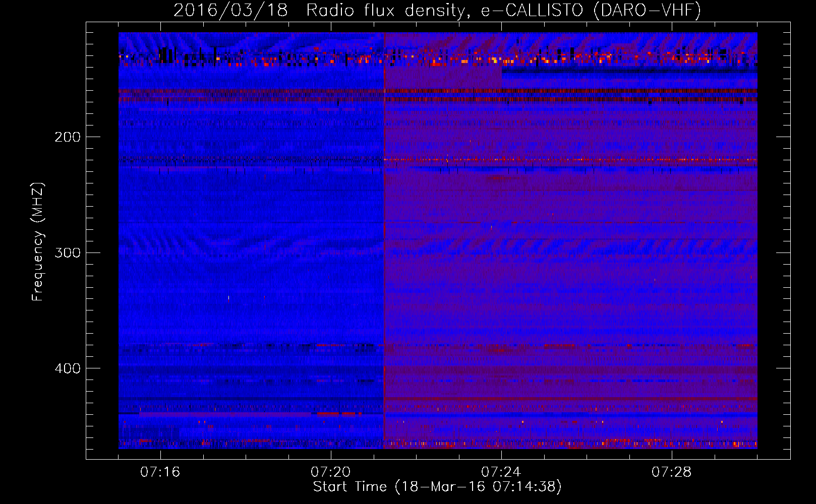Click the 200 frequency tick label
Screen dimensions: 816x504
(x=68, y=137)
